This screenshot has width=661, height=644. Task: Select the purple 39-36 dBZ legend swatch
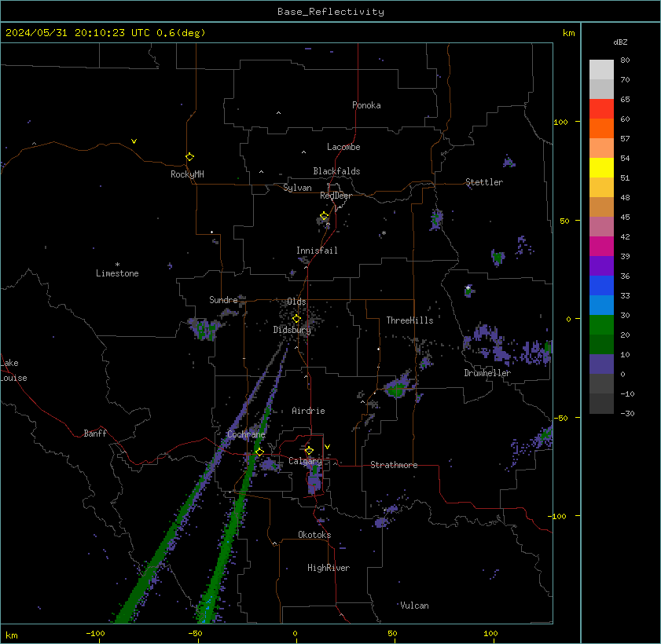[x=601, y=265]
